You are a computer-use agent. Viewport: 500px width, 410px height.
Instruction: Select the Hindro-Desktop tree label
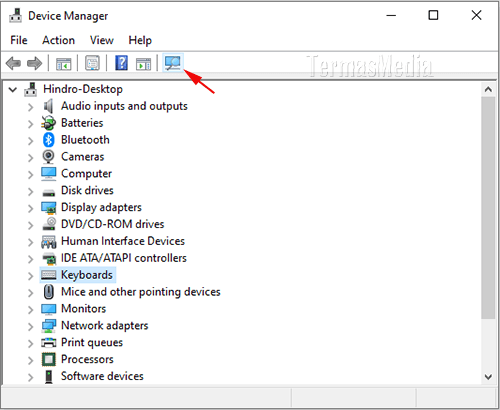pos(83,89)
